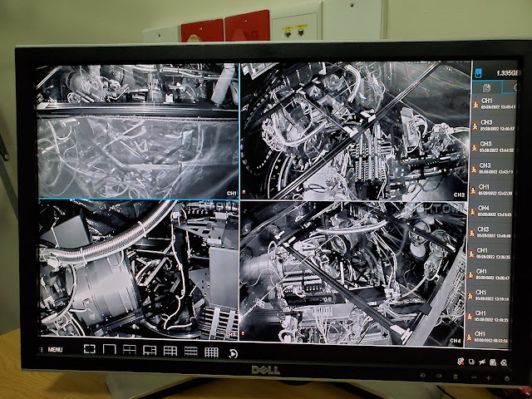Click the CH1 camera feed with plastic sheeting

pos(138,131)
